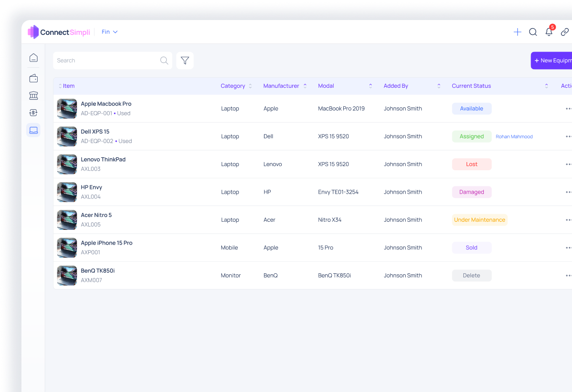This screenshot has height=392, width=572.
Task: Click the ConnectSimpli logo
Action: (x=59, y=31)
